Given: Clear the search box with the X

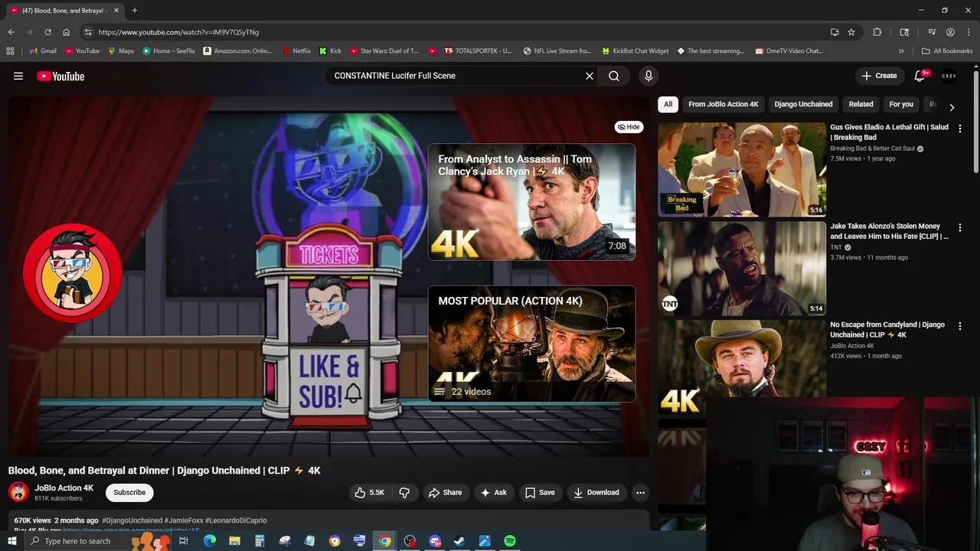Looking at the screenshot, I should 590,76.
